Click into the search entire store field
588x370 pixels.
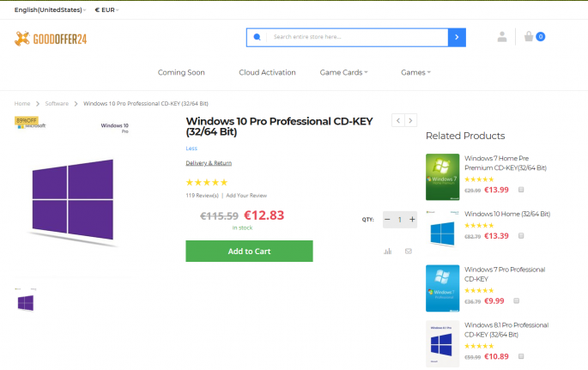(x=356, y=37)
